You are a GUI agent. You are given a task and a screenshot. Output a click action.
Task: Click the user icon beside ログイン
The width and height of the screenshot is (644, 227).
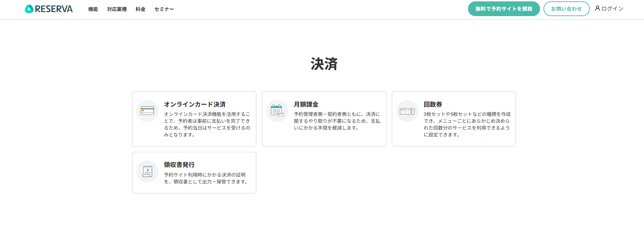(x=597, y=8)
